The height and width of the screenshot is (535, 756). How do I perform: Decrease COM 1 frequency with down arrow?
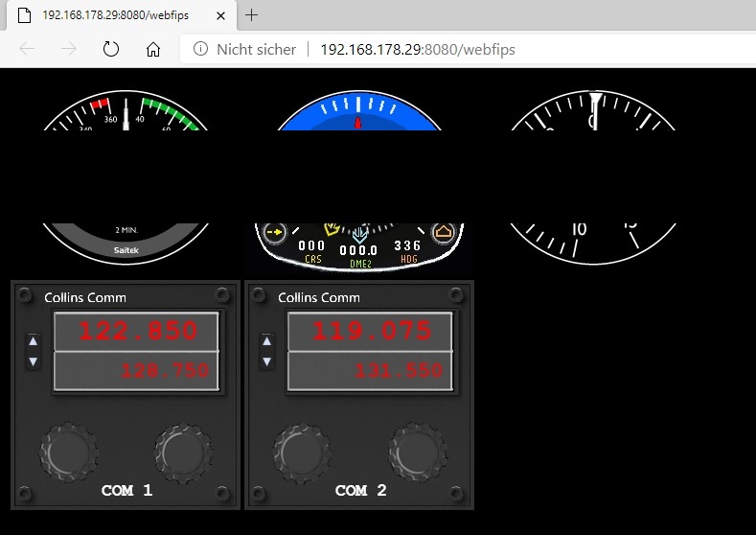(x=33, y=361)
